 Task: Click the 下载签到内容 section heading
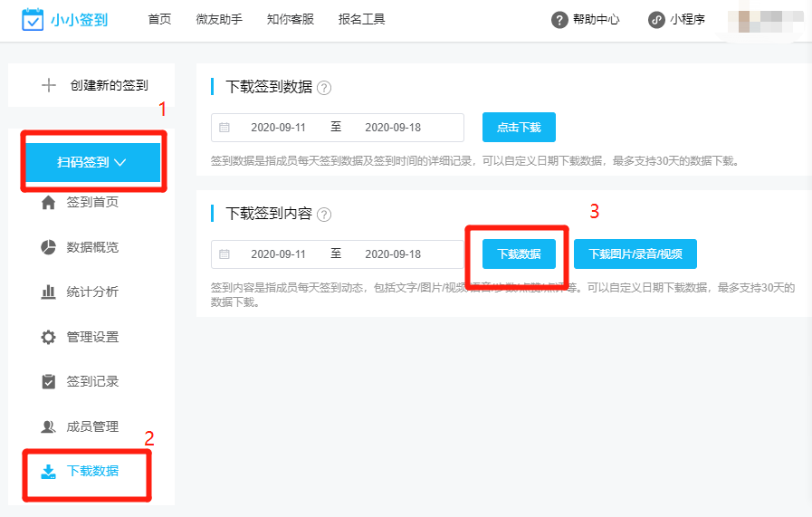[269, 214]
